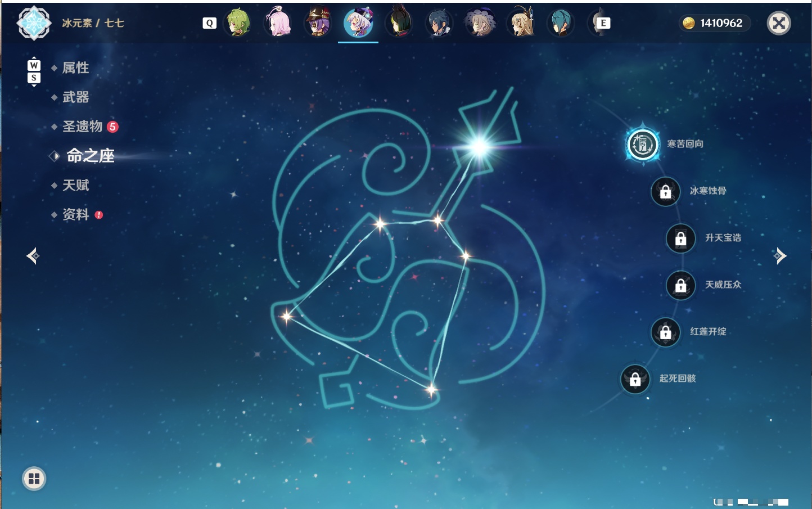Select the character portrait wearing a brown hat

click(x=318, y=23)
